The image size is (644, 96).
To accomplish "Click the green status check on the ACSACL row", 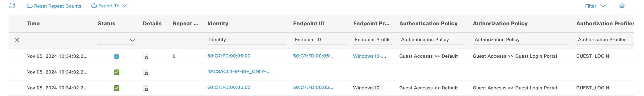I will coord(116,72).
